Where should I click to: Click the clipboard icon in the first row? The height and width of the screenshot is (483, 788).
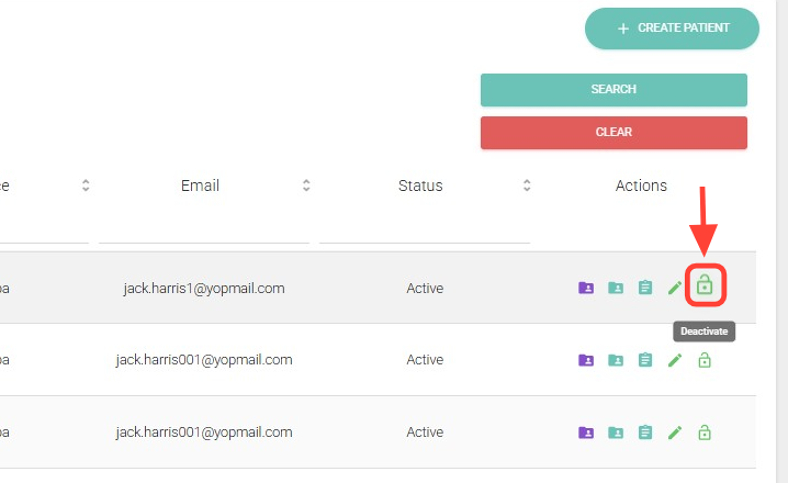click(645, 288)
